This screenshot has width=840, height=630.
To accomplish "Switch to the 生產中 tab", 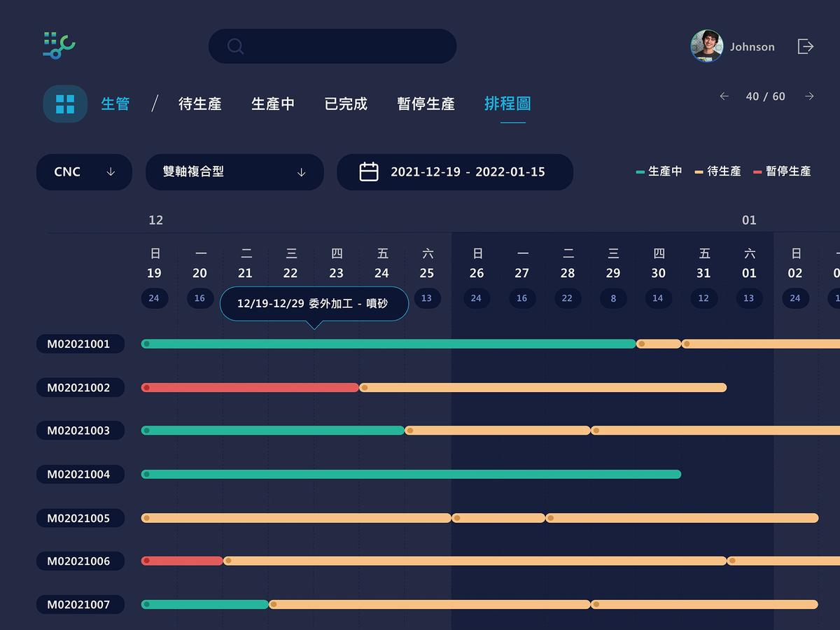I will coord(273,104).
